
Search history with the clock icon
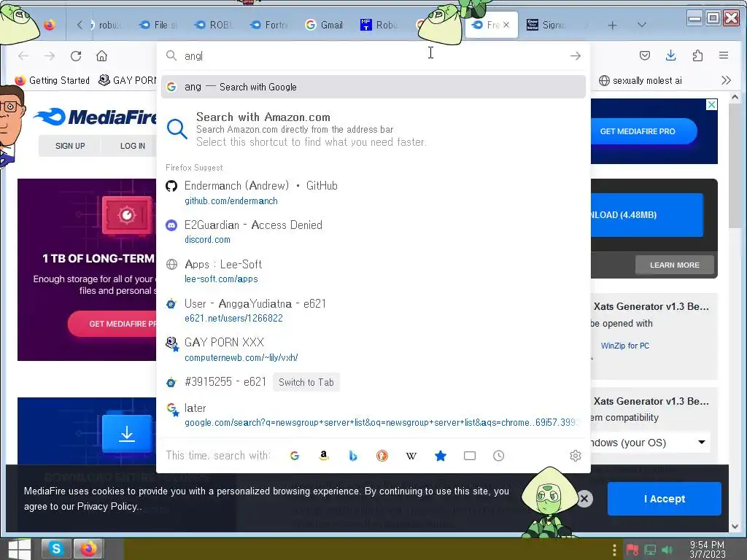[499, 456]
